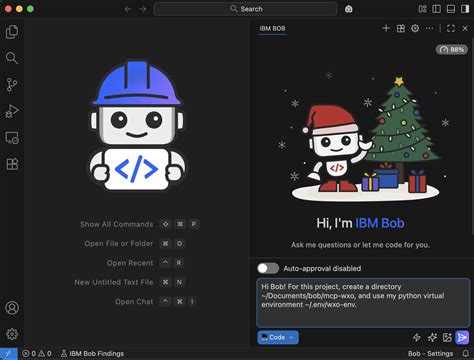Screen dimensions: 474x360
Task: Click IBM Bob Findings in status bar
Action: (x=92, y=354)
